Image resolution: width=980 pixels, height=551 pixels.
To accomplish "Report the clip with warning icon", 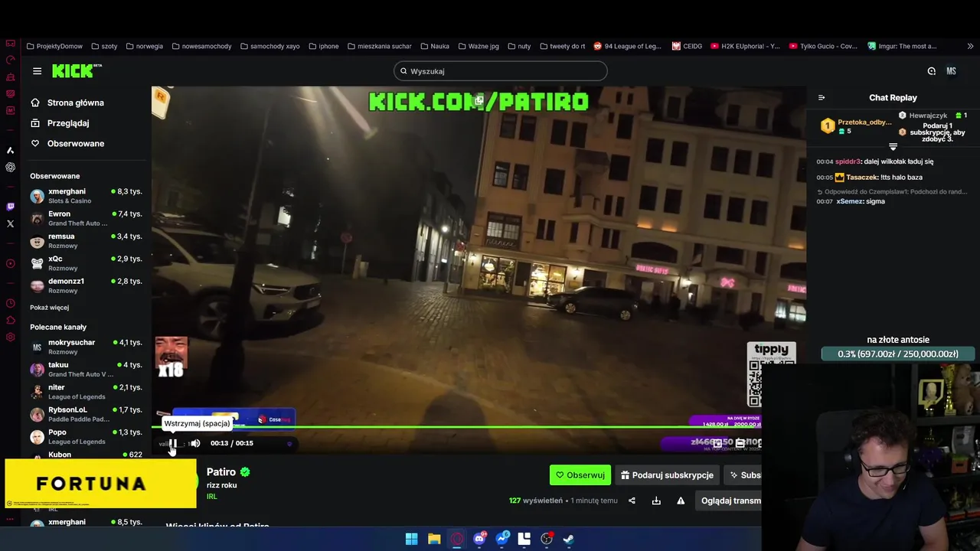I will (x=681, y=500).
